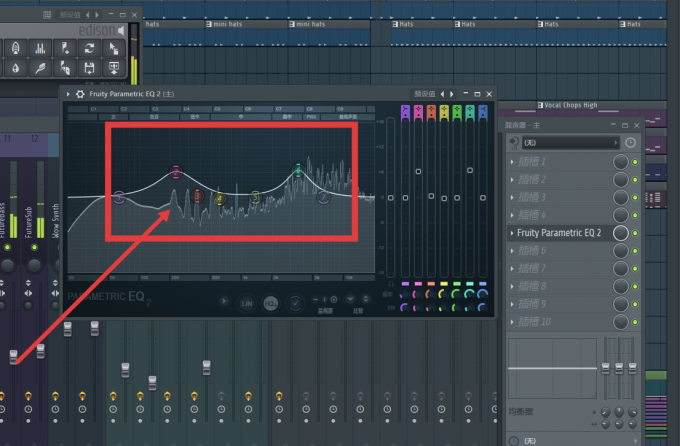680x446 pixels.
Task: Toggle the LIN linear phase button in EQ
Action: click(x=247, y=303)
